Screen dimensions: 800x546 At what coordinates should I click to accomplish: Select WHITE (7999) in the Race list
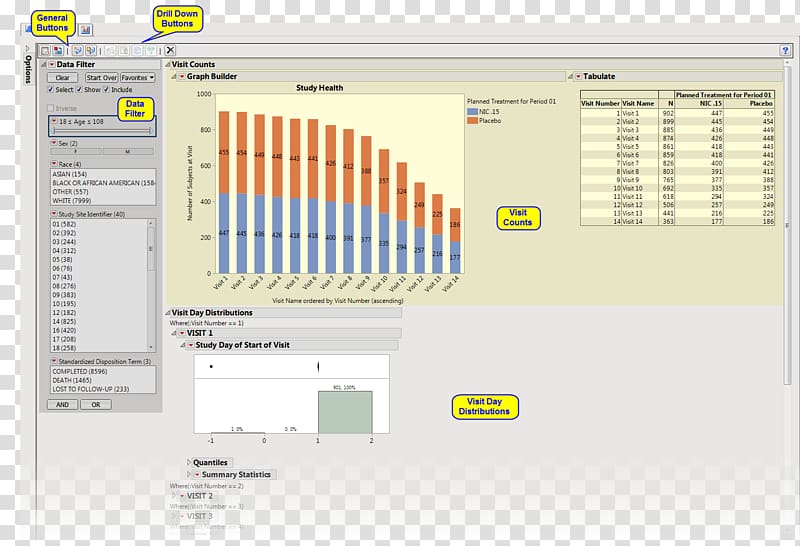[x=70, y=199]
